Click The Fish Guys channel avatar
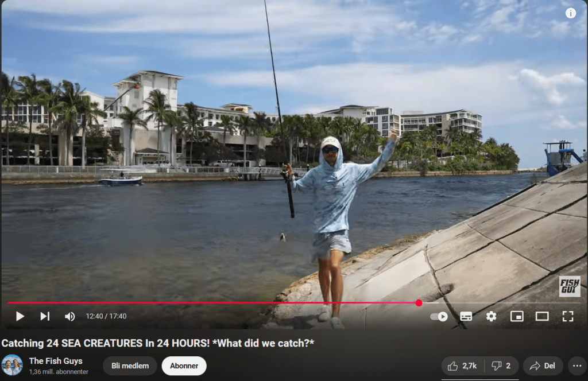This screenshot has height=381, width=588. coord(12,365)
